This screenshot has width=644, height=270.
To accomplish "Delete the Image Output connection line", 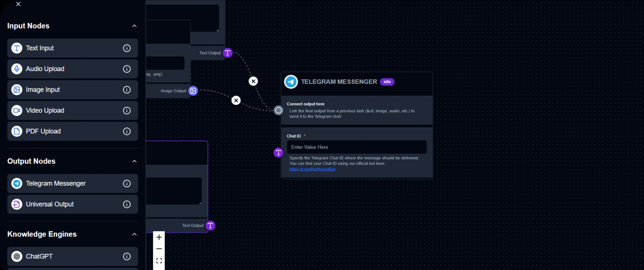I will pyautogui.click(x=236, y=100).
